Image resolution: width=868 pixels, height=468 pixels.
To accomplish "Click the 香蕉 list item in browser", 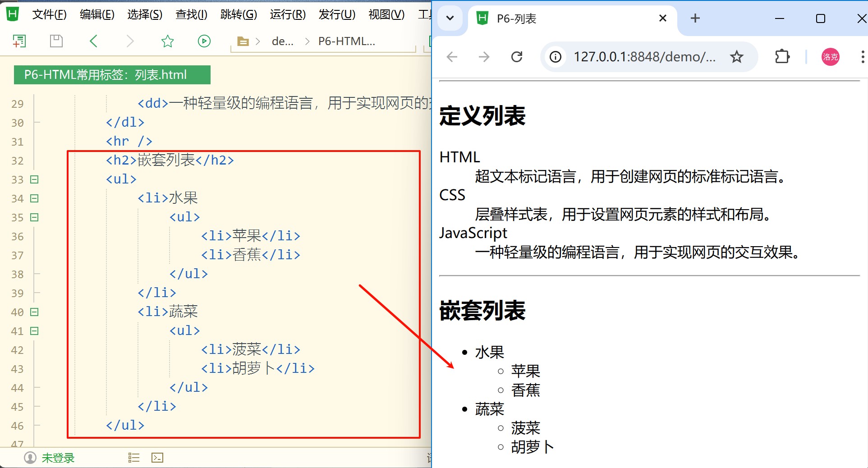I will 526,390.
